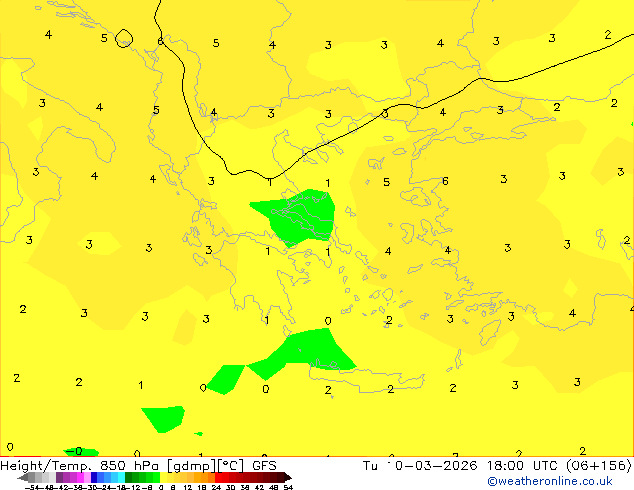Select the cyan swatch in the legend
Image resolution: width=634 pixels, height=490 pixels.
pyautogui.click(x=122, y=477)
